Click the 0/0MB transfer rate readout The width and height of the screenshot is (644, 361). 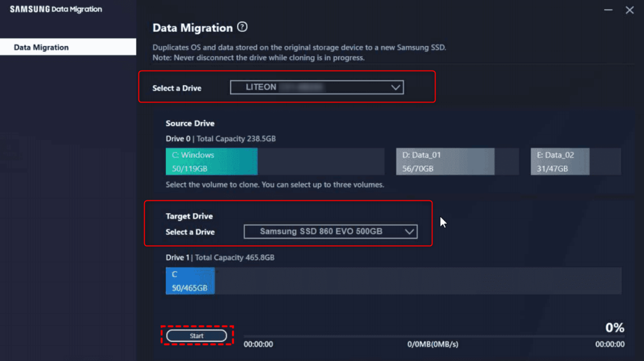(x=432, y=344)
